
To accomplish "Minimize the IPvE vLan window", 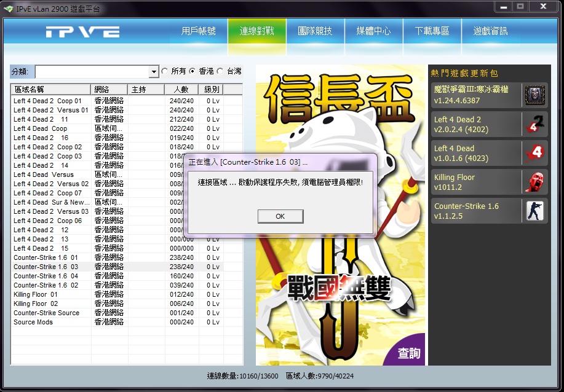I will tap(504, 7).
